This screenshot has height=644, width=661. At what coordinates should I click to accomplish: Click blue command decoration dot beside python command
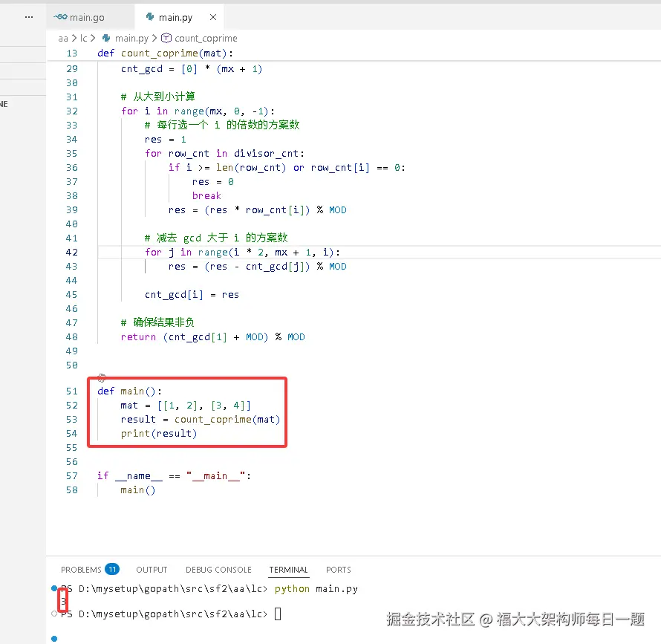[x=54, y=588]
